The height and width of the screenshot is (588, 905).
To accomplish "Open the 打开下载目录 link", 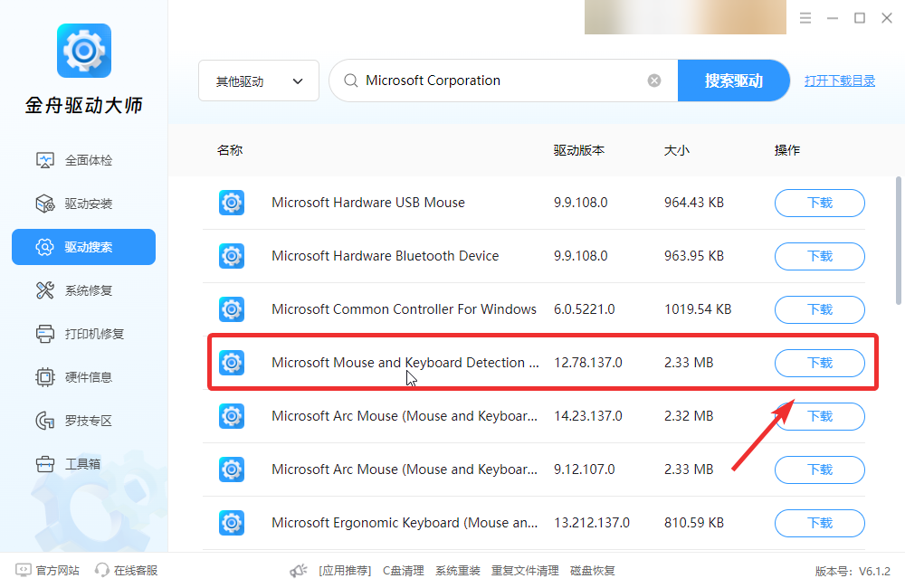I will pos(840,81).
